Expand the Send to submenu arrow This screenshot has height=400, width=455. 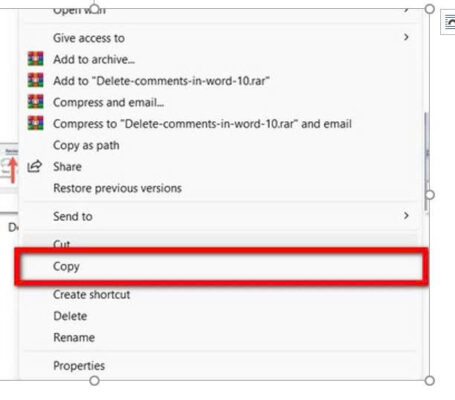406,216
